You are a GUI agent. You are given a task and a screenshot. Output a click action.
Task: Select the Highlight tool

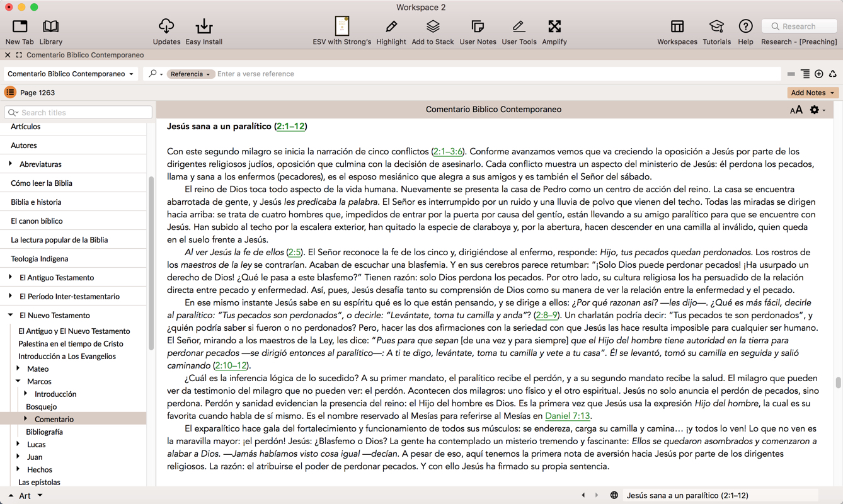391,31
